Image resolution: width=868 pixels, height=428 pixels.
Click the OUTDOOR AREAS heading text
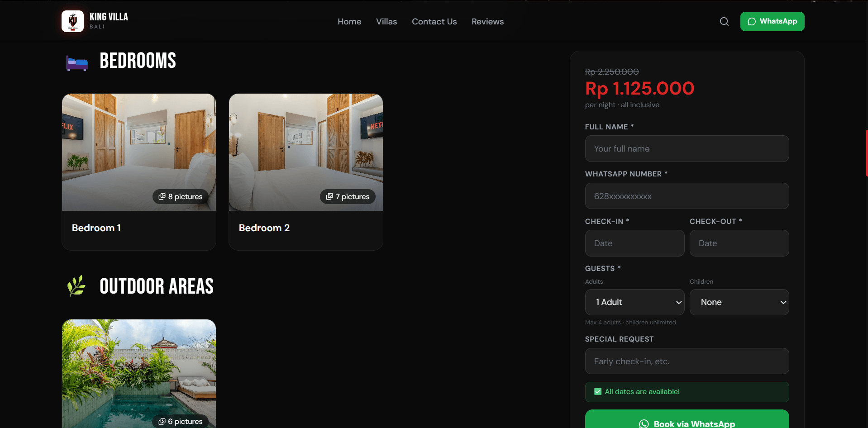tap(157, 286)
